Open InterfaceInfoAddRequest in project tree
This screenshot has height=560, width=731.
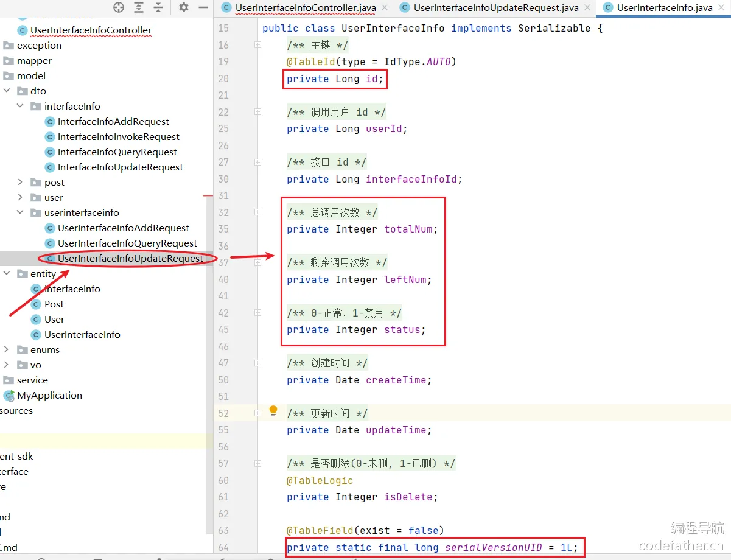pyautogui.click(x=113, y=122)
